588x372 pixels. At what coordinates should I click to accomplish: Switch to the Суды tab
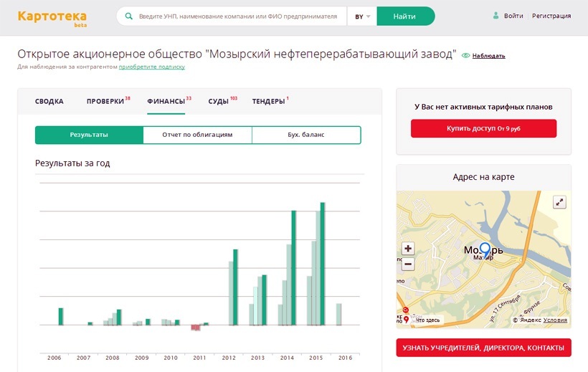[219, 101]
